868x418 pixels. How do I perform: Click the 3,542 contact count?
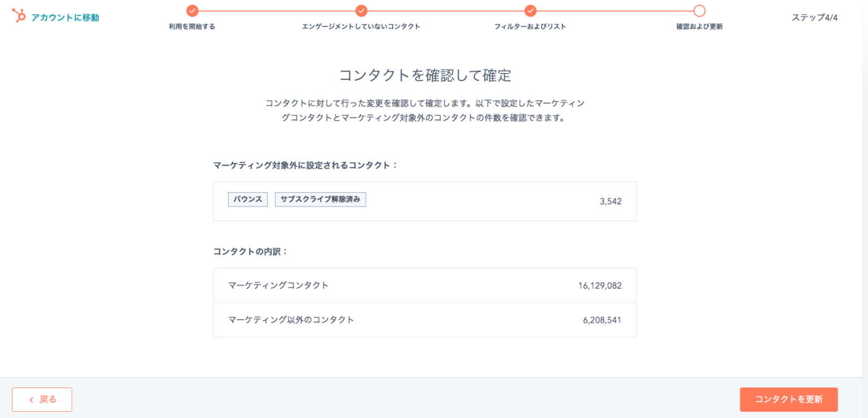tap(611, 201)
